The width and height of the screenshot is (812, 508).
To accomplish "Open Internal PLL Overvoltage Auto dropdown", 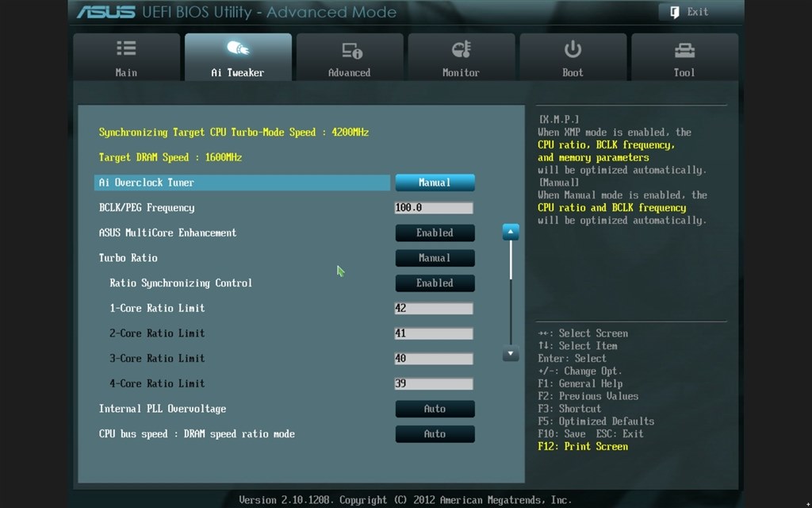I will 435,409.
